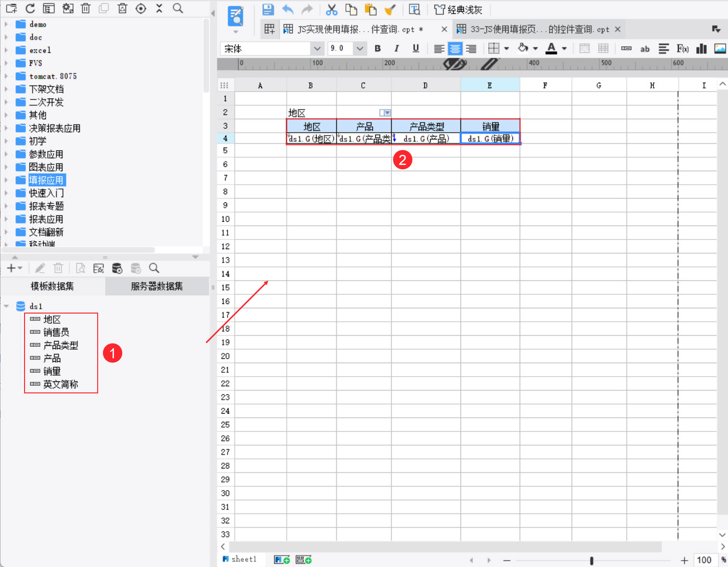The height and width of the screenshot is (567, 728).
Task: Open the 经典浅灰 theme button
Action: 458,10
